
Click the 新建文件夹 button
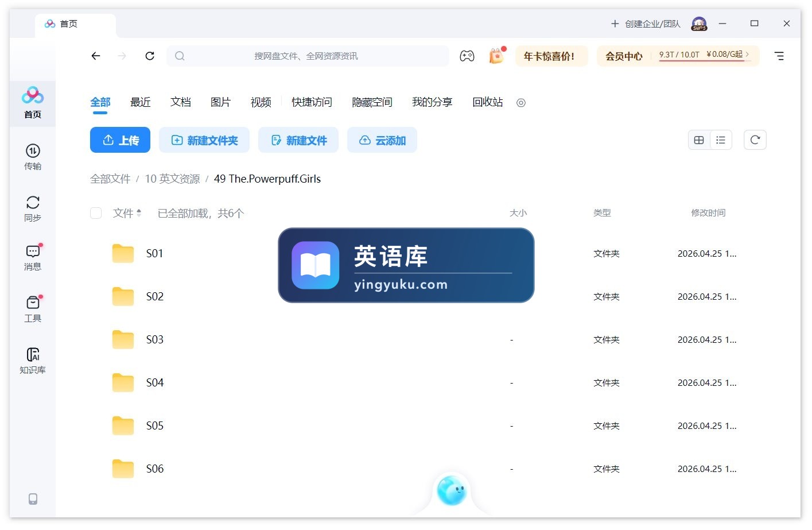pyautogui.click(x=204, y=140)
